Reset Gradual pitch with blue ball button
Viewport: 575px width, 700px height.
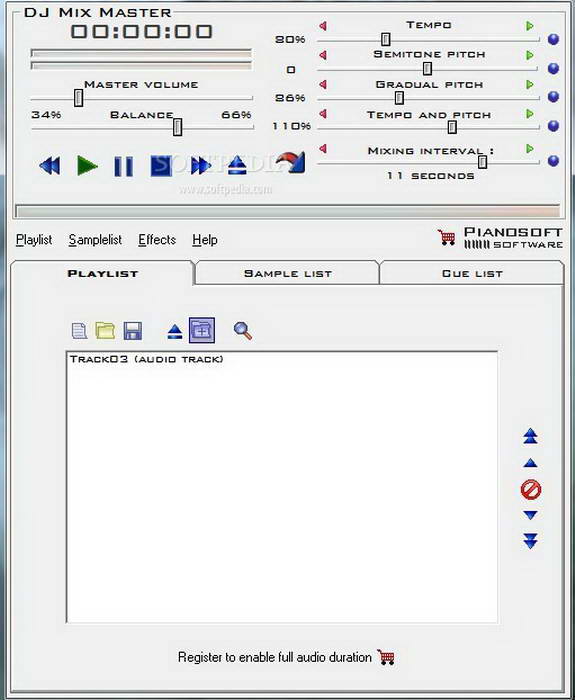(x=553, y=97)
